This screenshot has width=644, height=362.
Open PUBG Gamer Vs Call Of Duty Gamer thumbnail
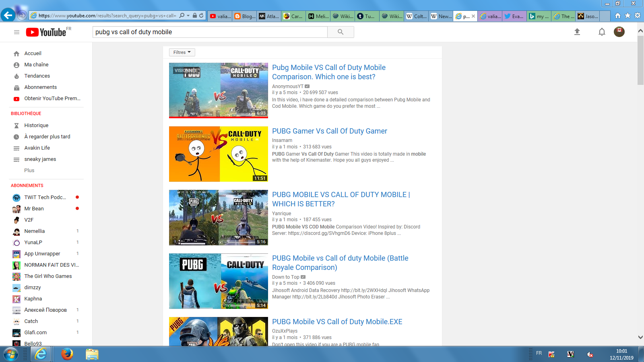coord(219,154)
